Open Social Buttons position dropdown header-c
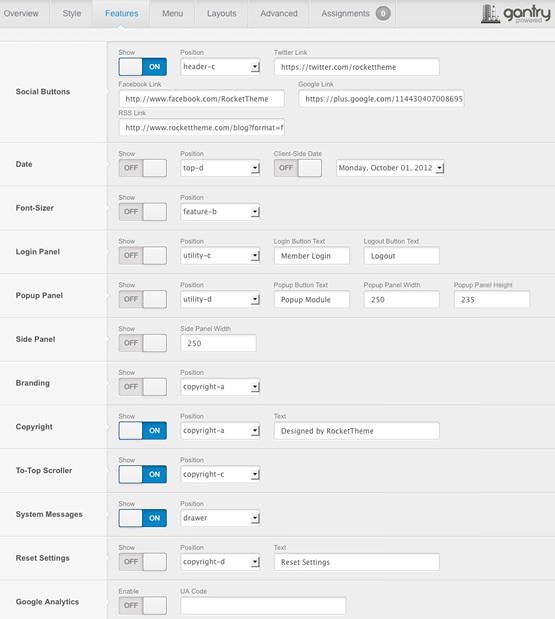555x619 pixels. pyautogui.click(x=220, y=67)
